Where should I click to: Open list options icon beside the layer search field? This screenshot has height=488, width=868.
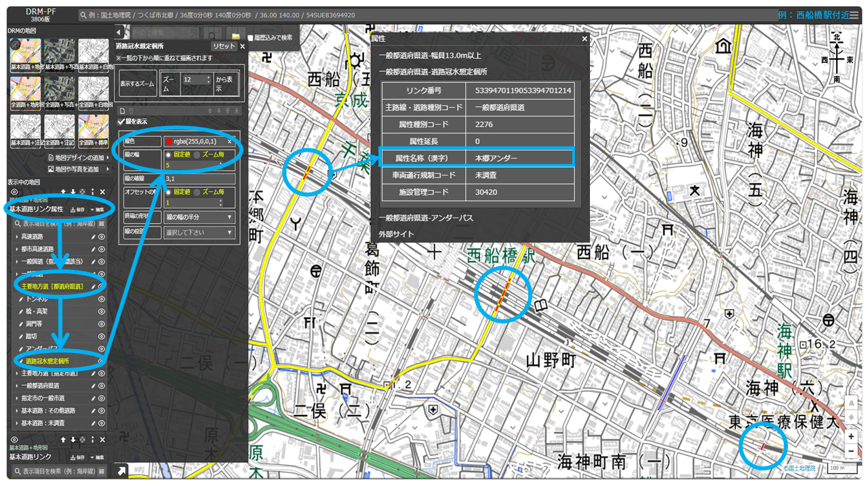102,223
